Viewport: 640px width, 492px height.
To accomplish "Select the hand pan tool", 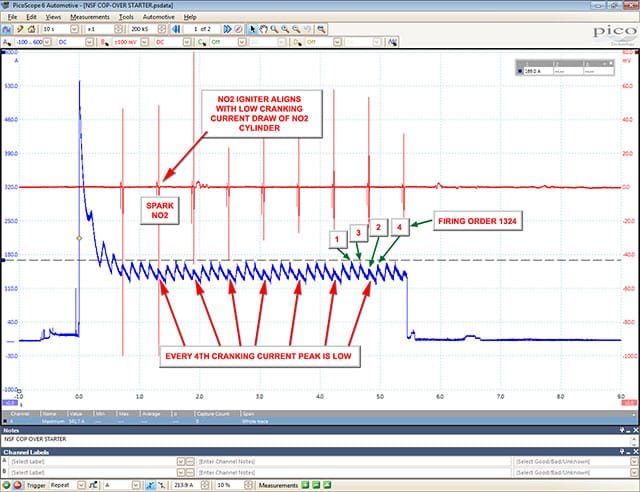I will pos(264,29).
